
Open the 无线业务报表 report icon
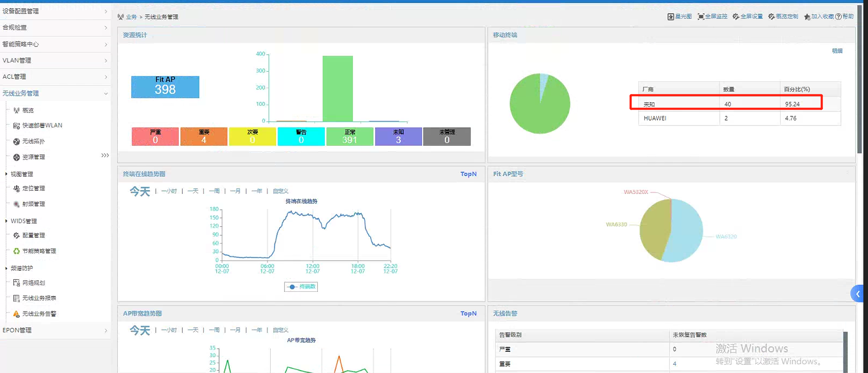[16, 298]
